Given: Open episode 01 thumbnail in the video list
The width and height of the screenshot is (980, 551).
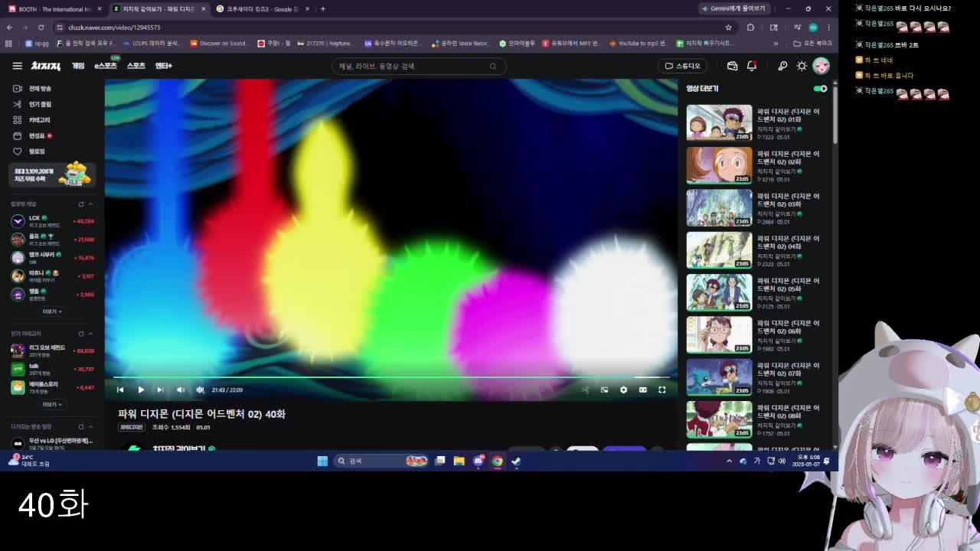Looking at the screenshot, I should (x=719, y=123).
